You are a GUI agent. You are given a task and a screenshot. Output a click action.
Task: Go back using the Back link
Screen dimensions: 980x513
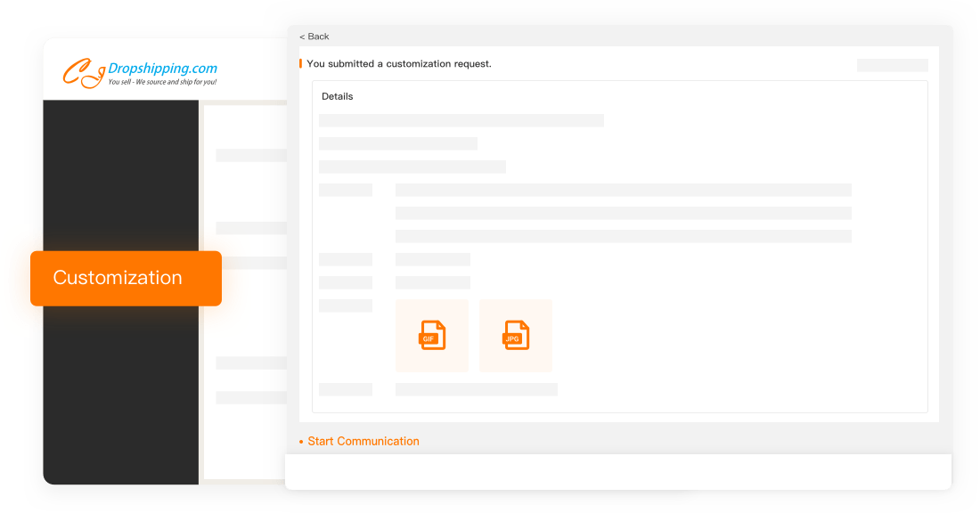(314, 37)
